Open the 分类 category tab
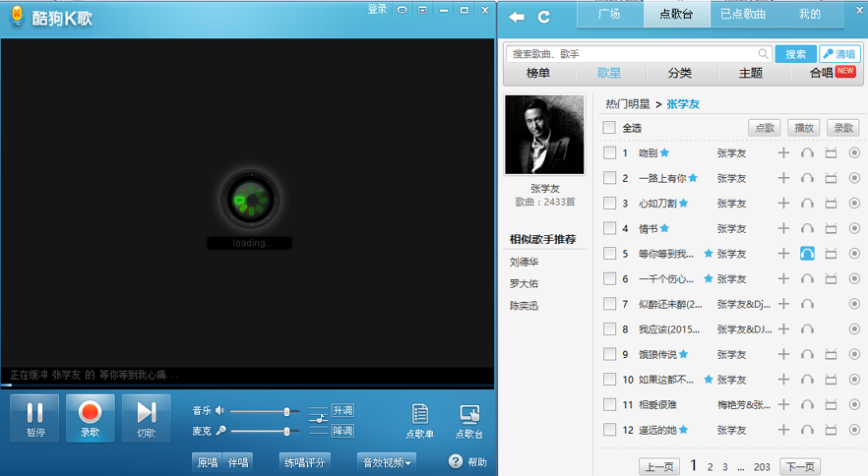868x476 pixels. [680, 73]
